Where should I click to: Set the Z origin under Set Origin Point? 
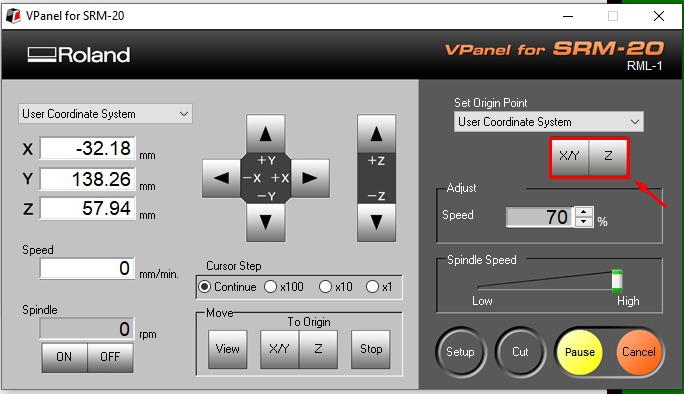(608, 156)
